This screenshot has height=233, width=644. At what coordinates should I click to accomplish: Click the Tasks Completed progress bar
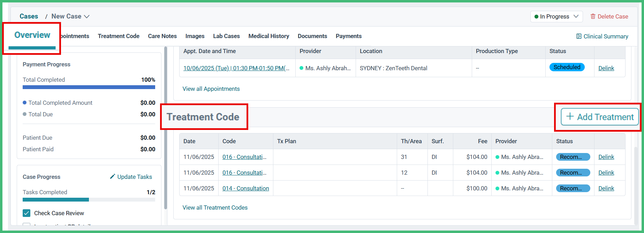point(89,200)
